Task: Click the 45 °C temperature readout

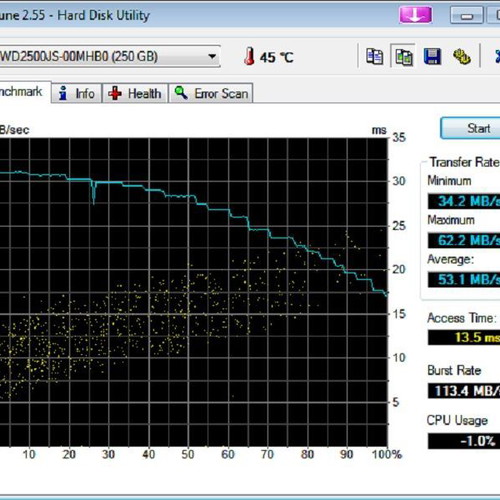Action: [276, 57]
